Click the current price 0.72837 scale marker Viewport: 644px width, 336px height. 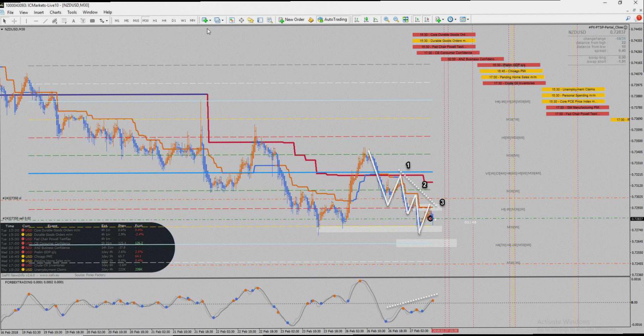[x=637, y=219]
